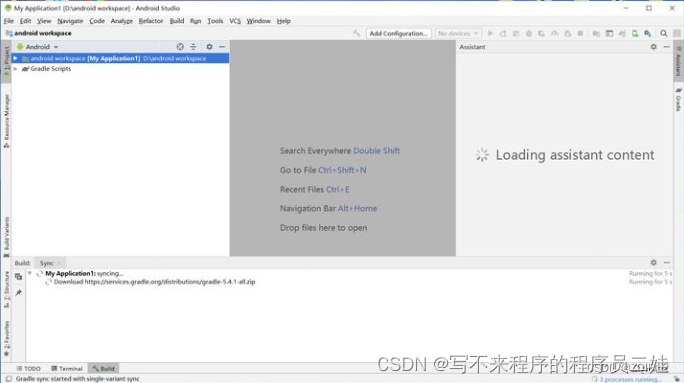Open the Analyze menu
Image resolution: width=684 pixels, height=383 pixels.
tap(121, 21)
